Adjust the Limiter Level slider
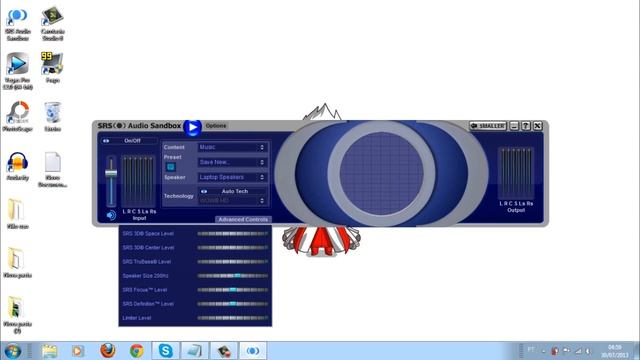Viewport: 640px width, 360px height. [x=233, y=318]
